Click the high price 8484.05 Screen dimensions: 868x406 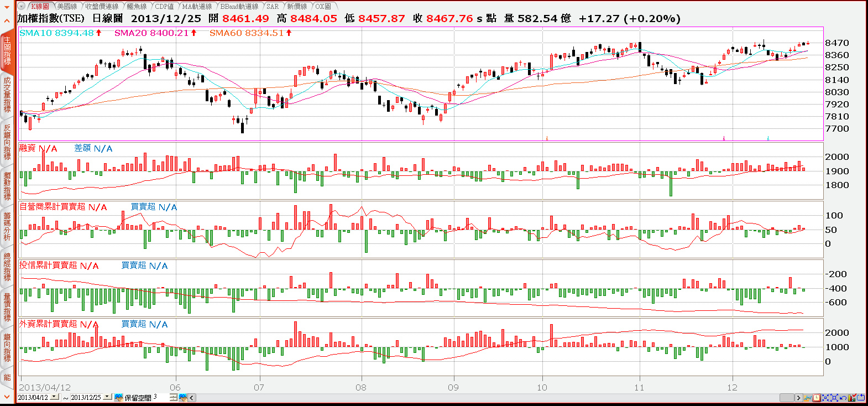tap(313, 18)
